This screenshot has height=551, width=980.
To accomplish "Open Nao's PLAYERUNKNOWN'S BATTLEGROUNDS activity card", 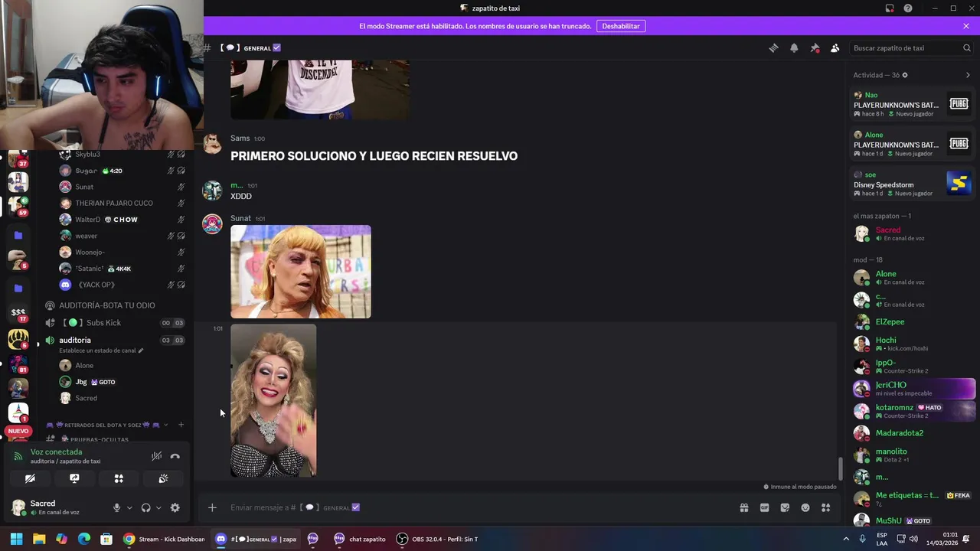I will [x=913, y=104].
